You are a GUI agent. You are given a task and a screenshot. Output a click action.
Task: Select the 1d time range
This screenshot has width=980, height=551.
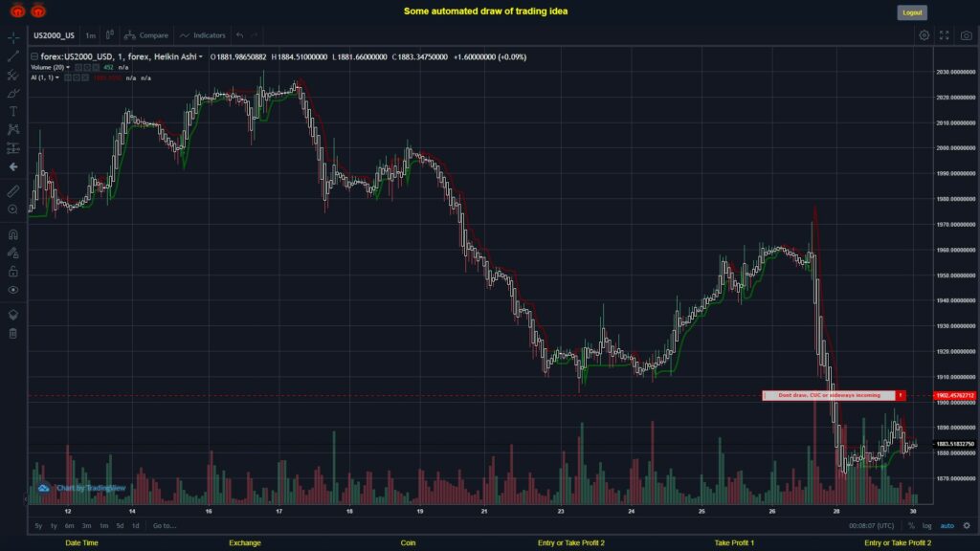coord(136,526)
